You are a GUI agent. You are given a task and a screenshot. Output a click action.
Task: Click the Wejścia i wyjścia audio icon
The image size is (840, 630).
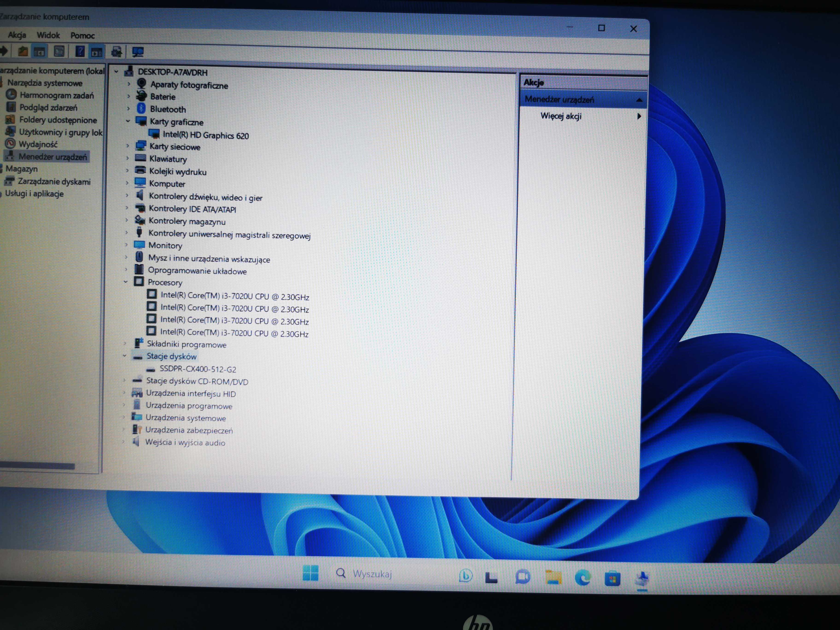136,442
